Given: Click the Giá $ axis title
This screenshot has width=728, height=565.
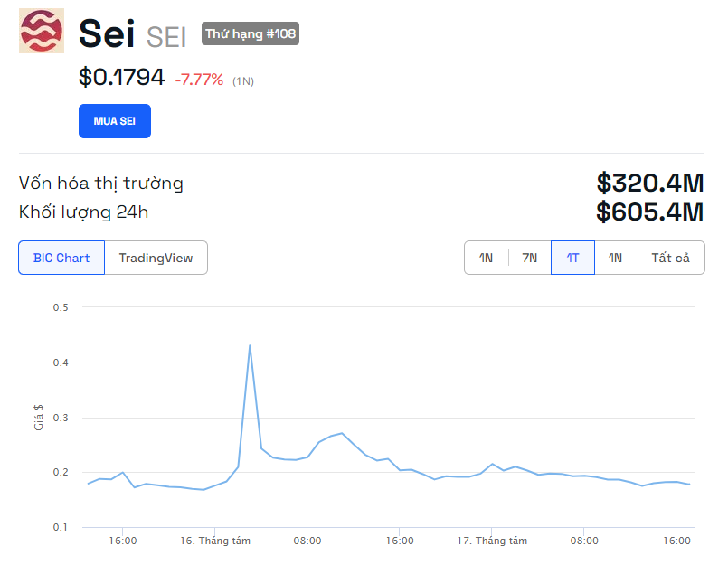Looking at the screenshot, I should coord(38,417).
